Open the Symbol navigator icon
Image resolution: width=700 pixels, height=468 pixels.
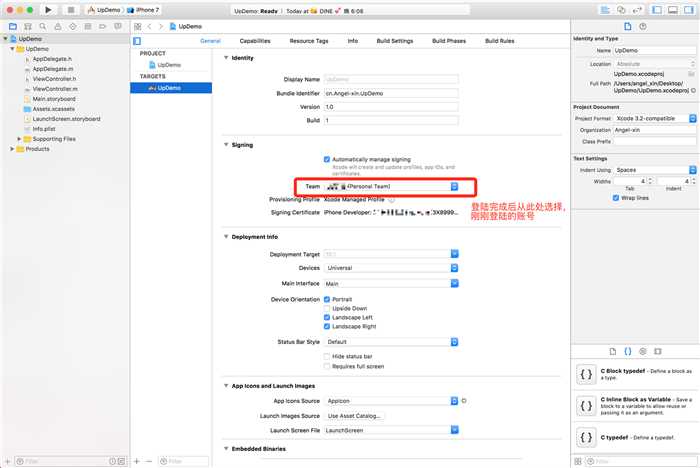[x=28, y=27]
